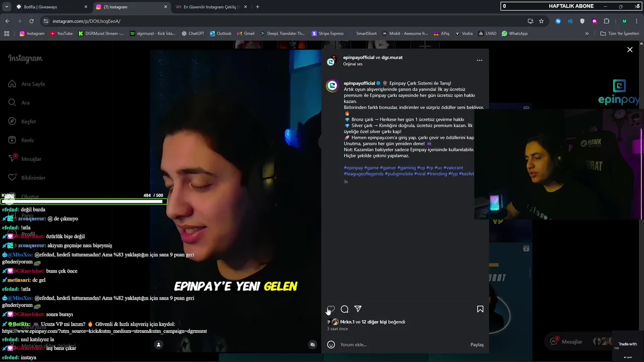644x362 pixels.
Task: Open 'dgrmurat - Kick' bookmark
Action: pyautogui.click(x=152, y=34)
